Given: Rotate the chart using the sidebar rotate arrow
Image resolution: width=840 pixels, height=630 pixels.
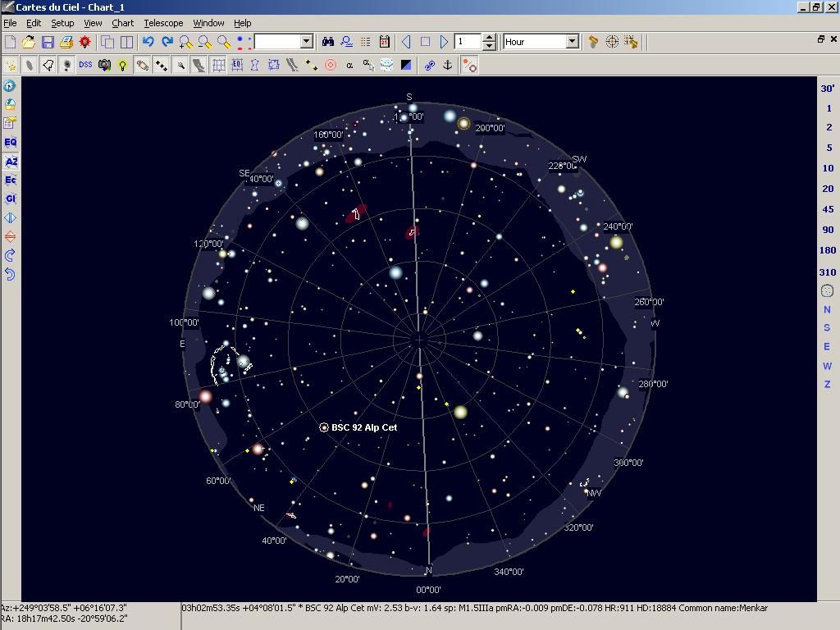Looking at the screenshot, I should click(10, 255).
